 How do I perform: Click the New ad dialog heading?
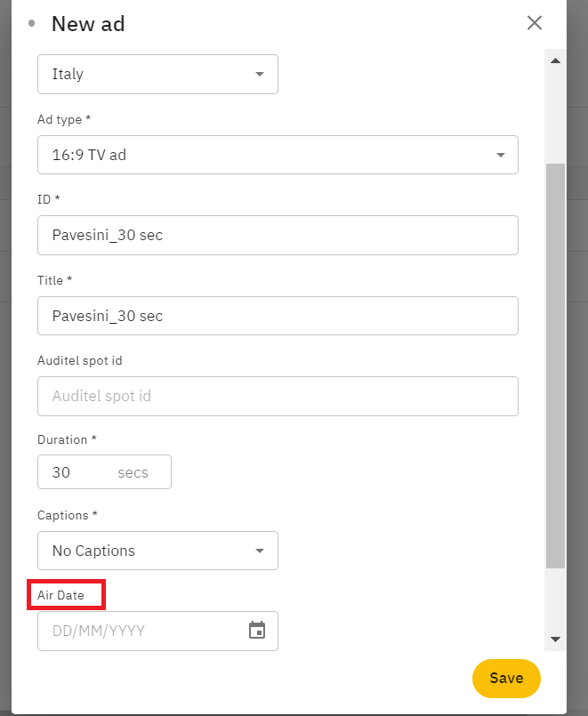pos(88,24)
